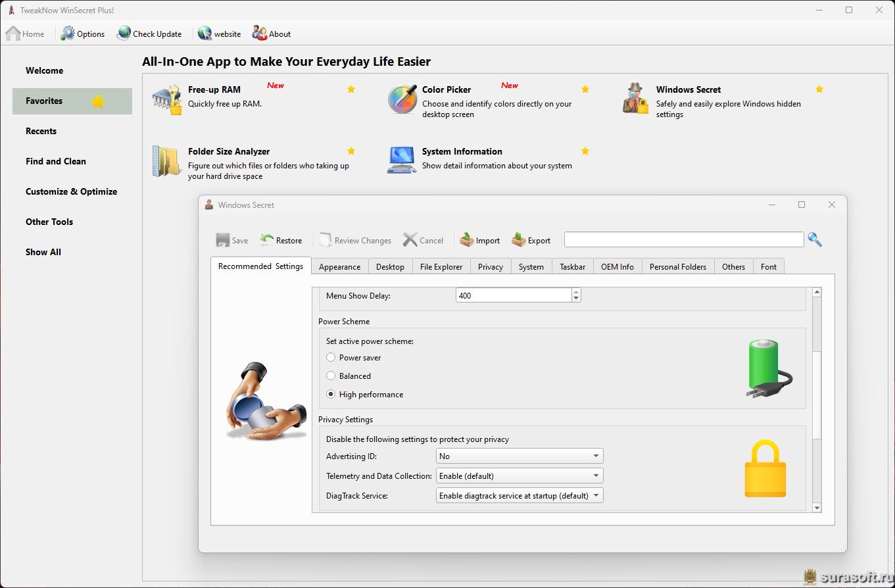Viewport: 895px width, 588px height.
Task: Click the Home house icon in main toolbar
Action: 13,34
